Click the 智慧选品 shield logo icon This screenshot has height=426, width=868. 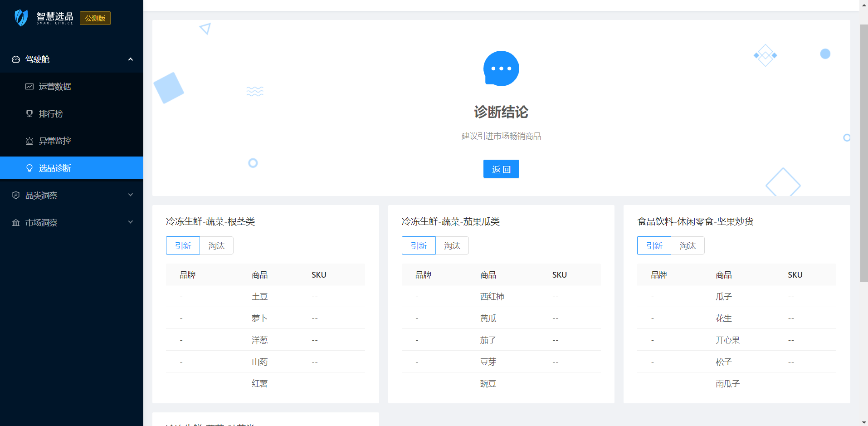tap(21, 18)
